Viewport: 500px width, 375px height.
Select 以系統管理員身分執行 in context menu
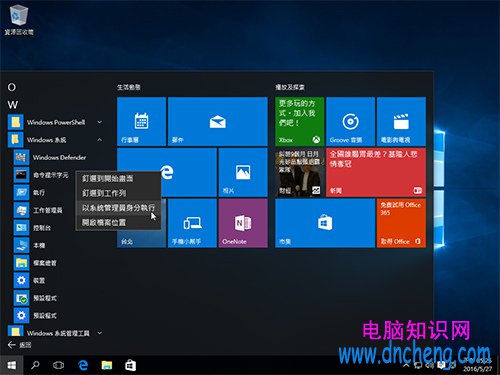coord(118,208)
